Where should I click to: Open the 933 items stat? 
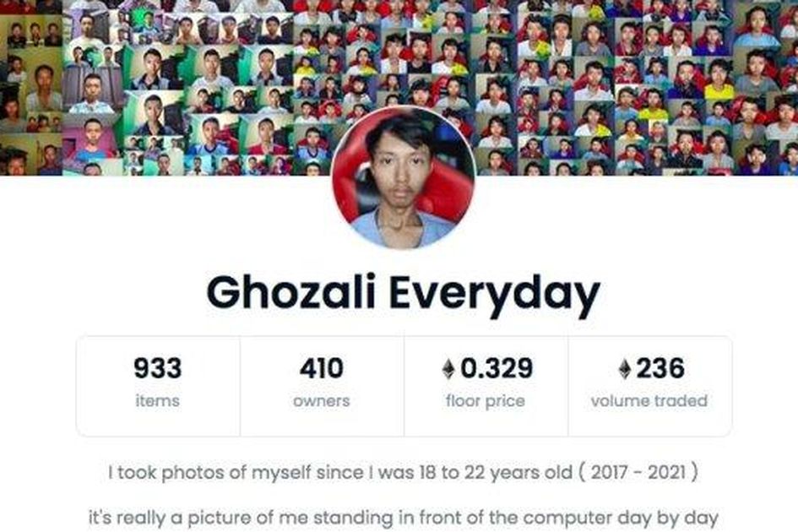click(158, 386)
